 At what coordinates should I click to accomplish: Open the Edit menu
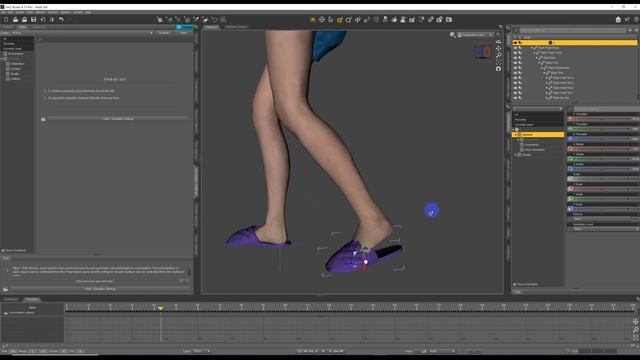coord(11,13)
